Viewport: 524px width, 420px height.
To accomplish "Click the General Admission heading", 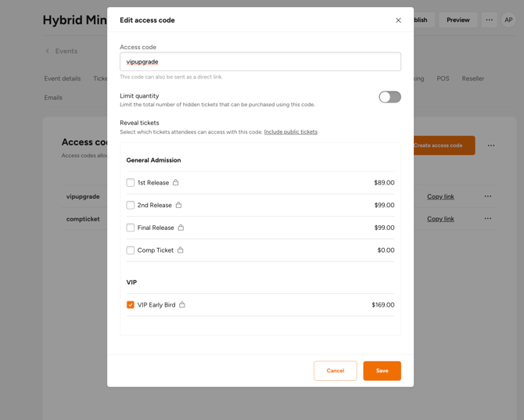I will point(153,160).
